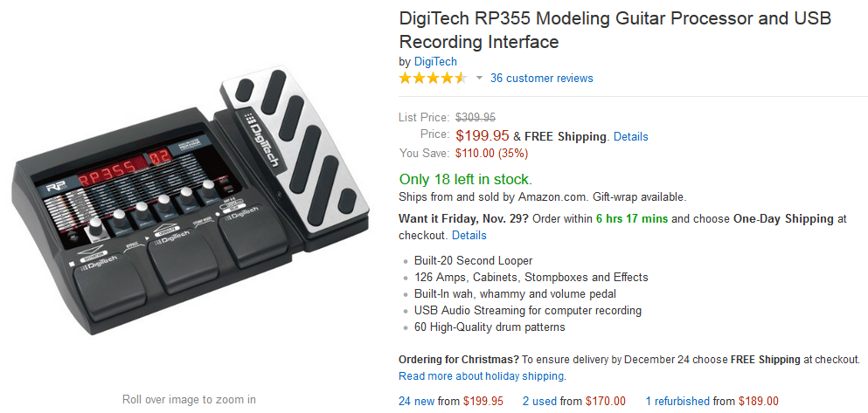Click the DigiTech brand link
The width and height of the screenshot is (868, 413).
pyautogui.click(x=435, y=61)
